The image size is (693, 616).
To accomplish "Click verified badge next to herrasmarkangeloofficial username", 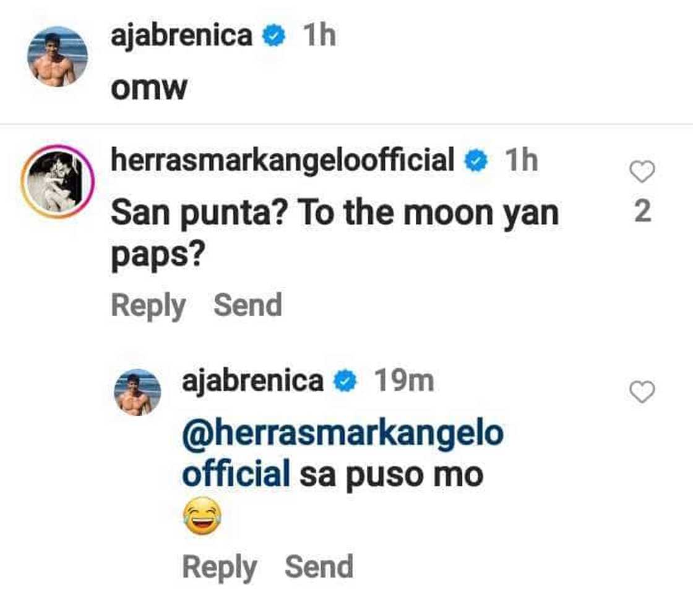I will click(475, 161).
